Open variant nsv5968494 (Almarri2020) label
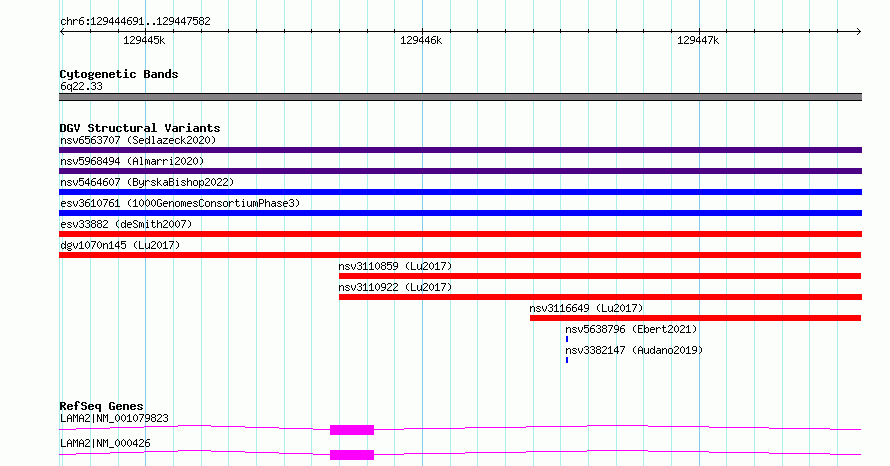This screenshot has width=890, height=466. coord(132,161)
